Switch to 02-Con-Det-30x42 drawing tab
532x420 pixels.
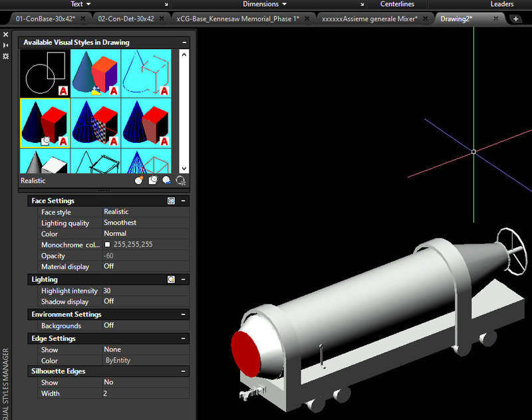[126, 19]
